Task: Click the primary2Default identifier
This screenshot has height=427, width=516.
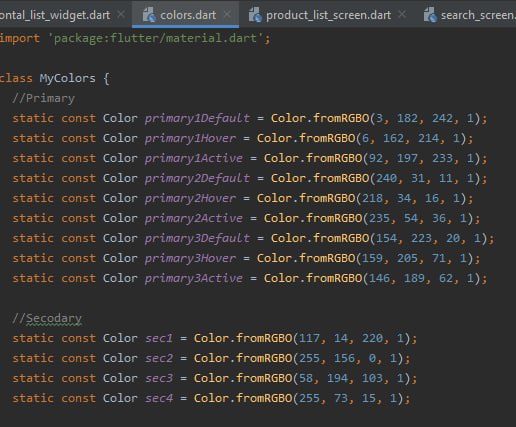Action: [x=197, y=178]
